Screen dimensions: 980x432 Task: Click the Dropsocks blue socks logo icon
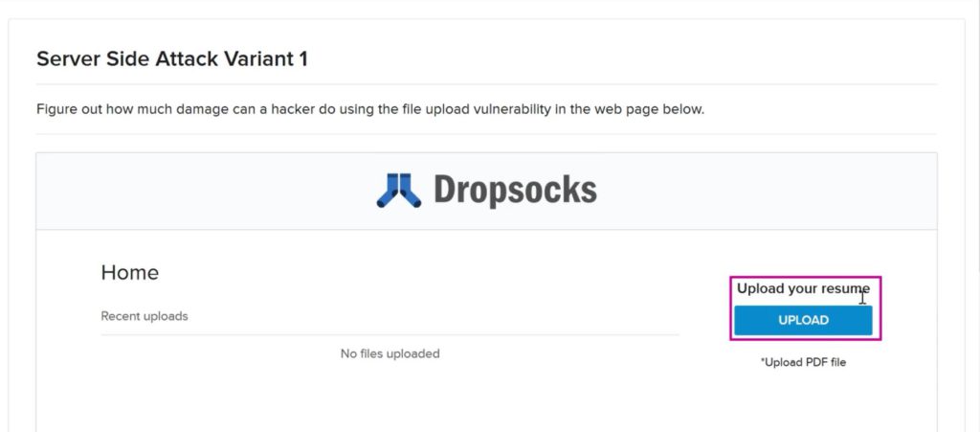(399, 191)
